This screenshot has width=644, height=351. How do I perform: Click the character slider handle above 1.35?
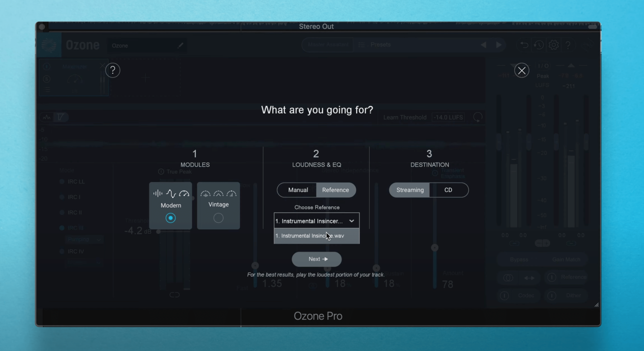click(255, 265)
